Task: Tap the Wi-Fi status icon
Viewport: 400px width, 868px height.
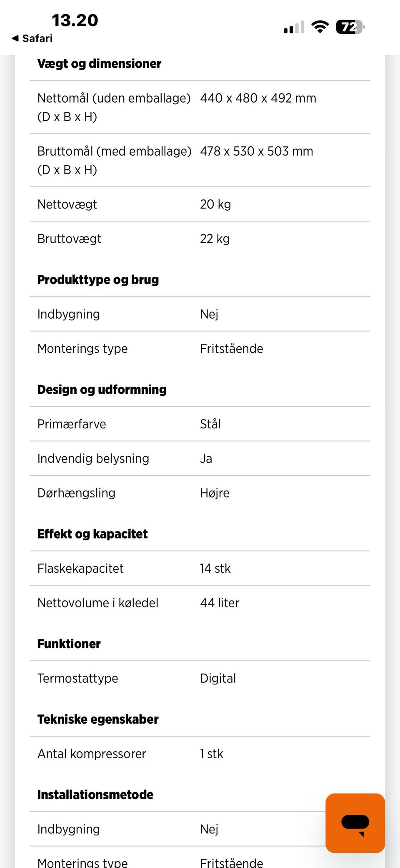Action: coord(320,27)
